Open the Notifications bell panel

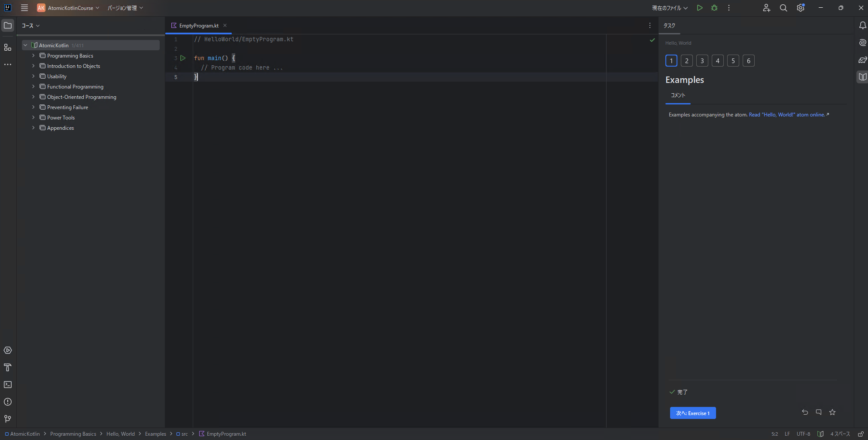pos(862,25)
